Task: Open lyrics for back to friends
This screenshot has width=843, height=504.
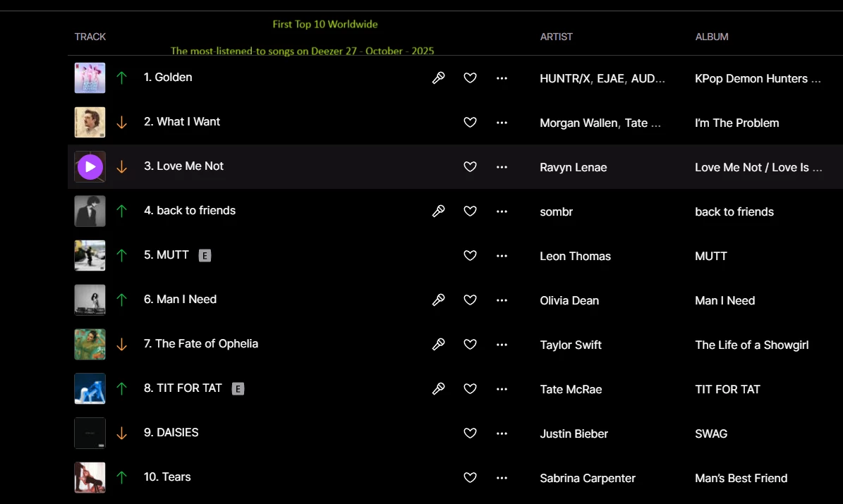Action: 438,211
